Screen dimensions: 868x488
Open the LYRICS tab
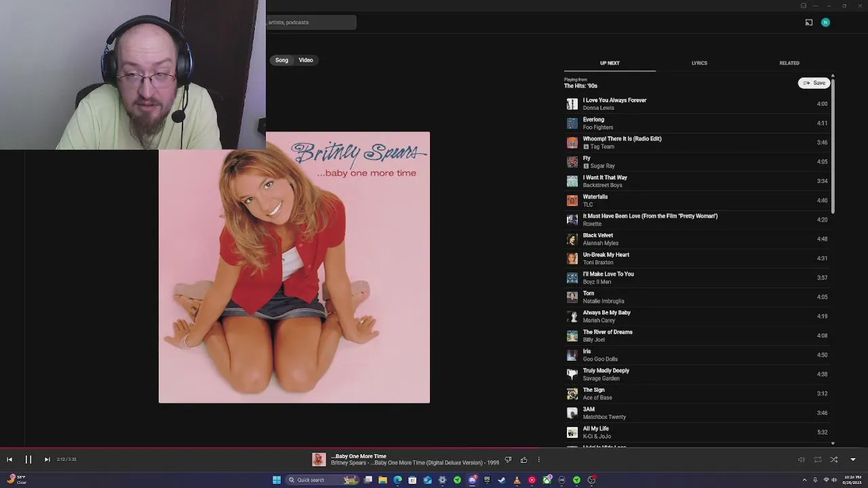[x=699, y=63]
